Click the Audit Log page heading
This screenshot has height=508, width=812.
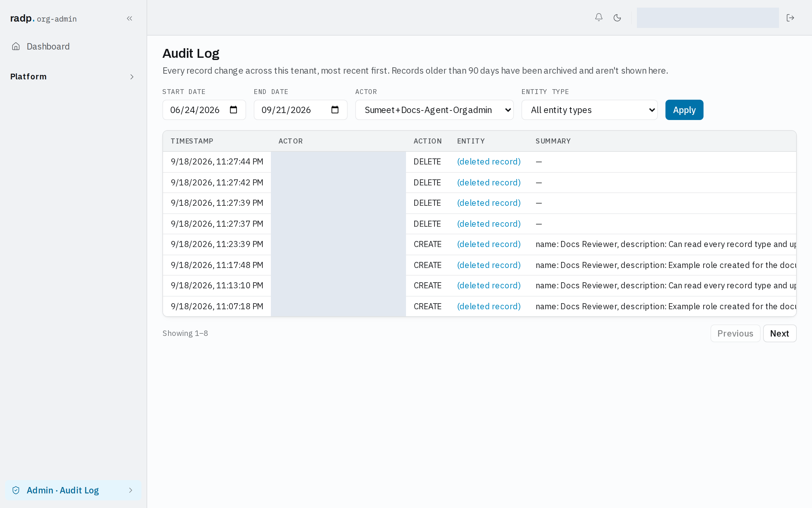191,53
